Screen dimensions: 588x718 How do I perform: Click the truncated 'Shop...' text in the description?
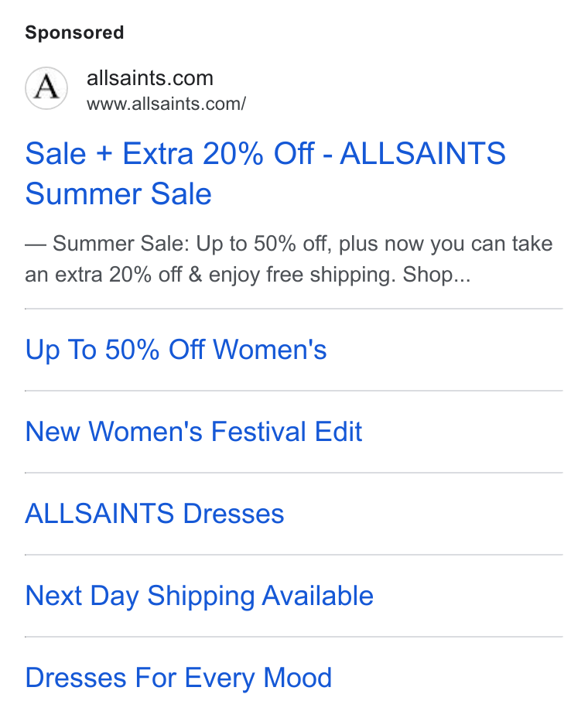click(436, 275)
